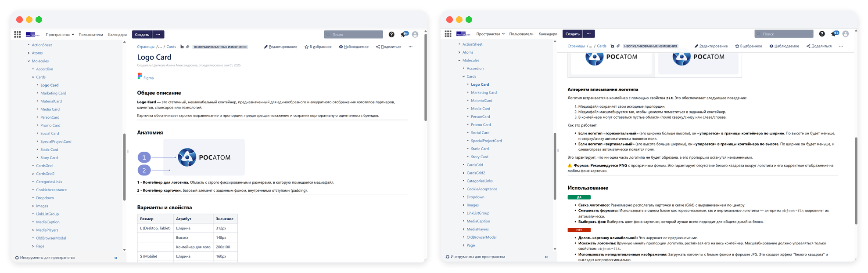Open notifications bell with 9+ badge, left window
Viewport: 868px width, 273px height.
coord(404,34)
